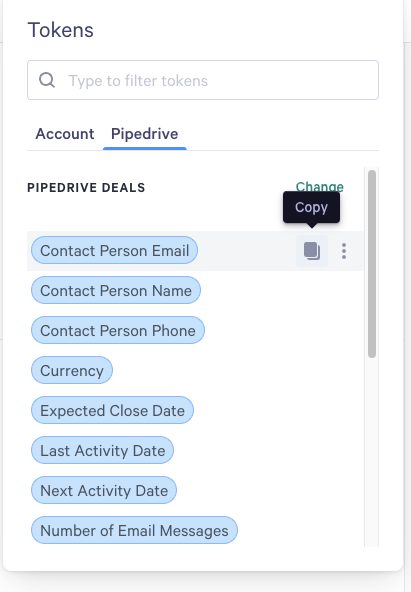Viewport: 411px width, 592px height.
Task: Pick the Contact Person Phone token
Action: [x=118, y=330]
